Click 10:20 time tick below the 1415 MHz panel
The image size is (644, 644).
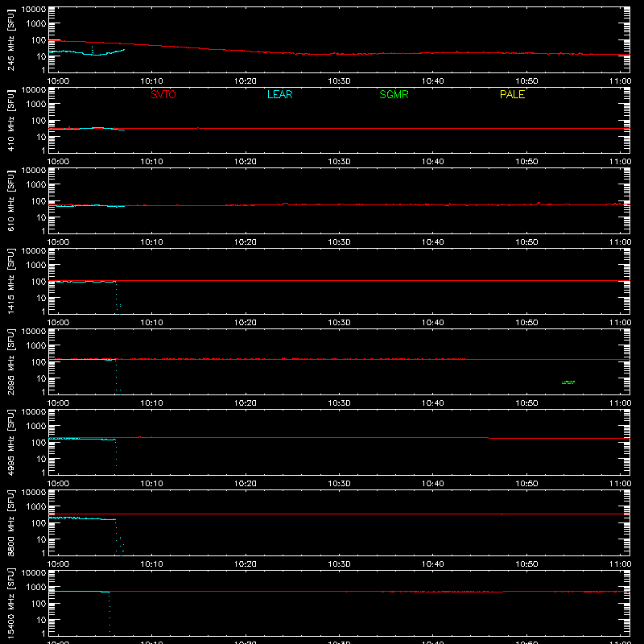pyautogui.click(x=246, y=323)
